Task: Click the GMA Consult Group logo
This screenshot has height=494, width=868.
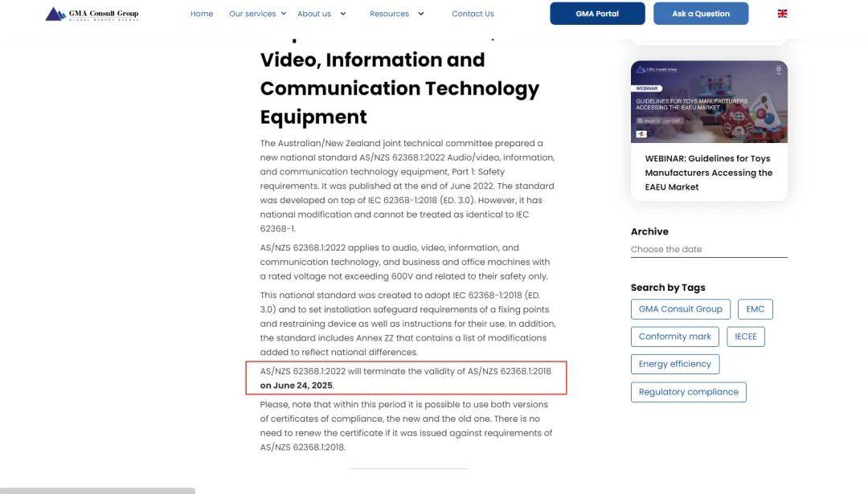Action: (92, 14)
